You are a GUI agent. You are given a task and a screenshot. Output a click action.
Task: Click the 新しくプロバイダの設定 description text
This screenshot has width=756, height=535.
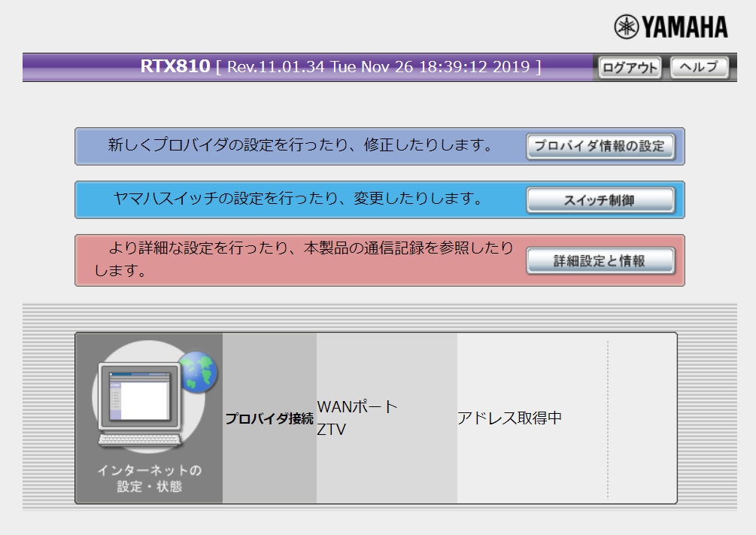[x=300, y=144]
